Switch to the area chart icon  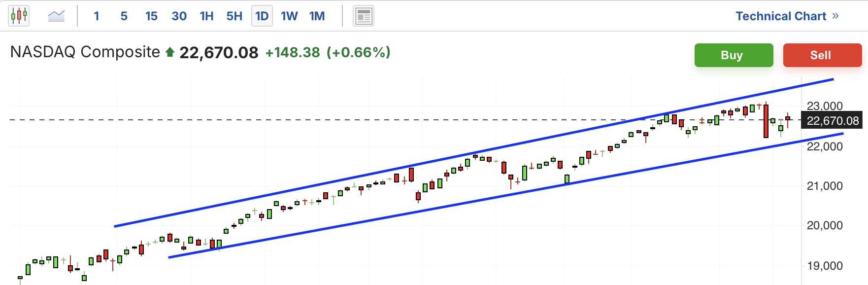(x=56, y=16)
